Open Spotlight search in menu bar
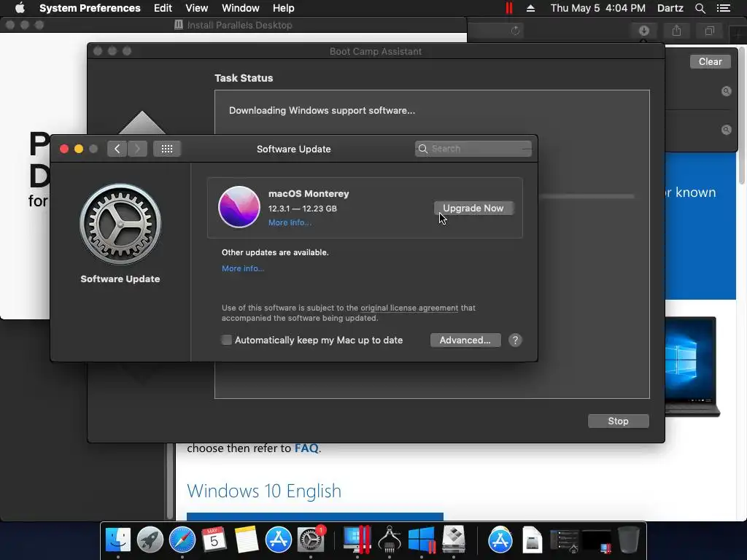This screenshot has height=560, width=747. [700, 8]
